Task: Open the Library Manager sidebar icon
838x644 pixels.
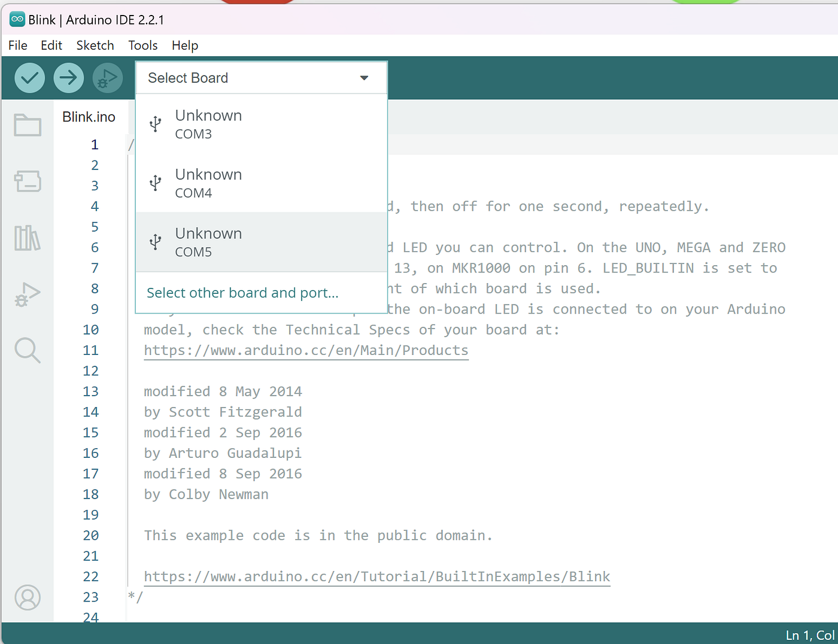Action: coord(28,238)
